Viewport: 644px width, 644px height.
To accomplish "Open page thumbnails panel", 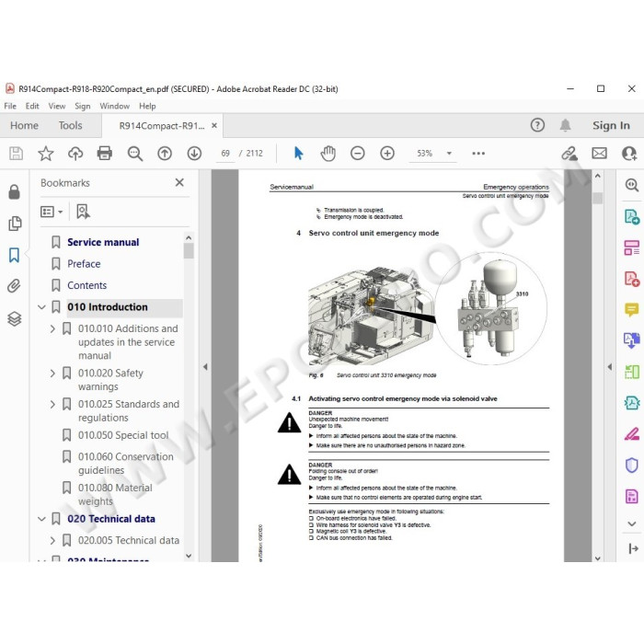I will [15, 224].
